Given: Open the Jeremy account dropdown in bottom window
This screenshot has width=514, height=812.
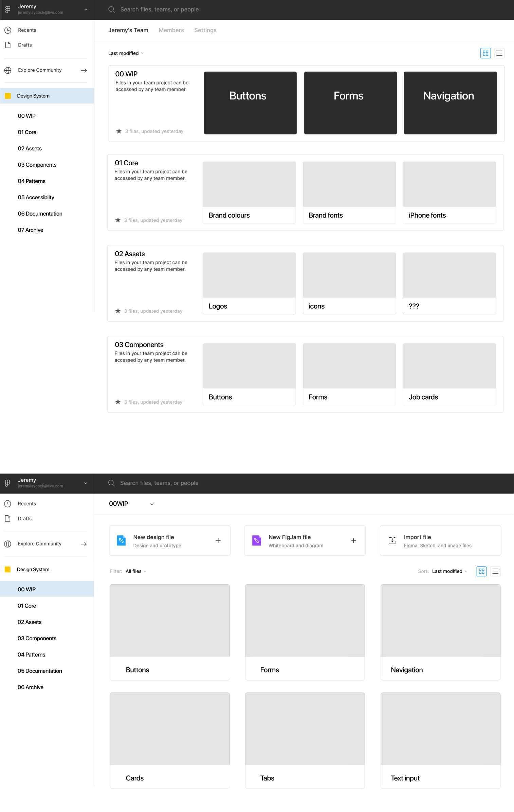Looking at the screenshot, I should [86, 483].
